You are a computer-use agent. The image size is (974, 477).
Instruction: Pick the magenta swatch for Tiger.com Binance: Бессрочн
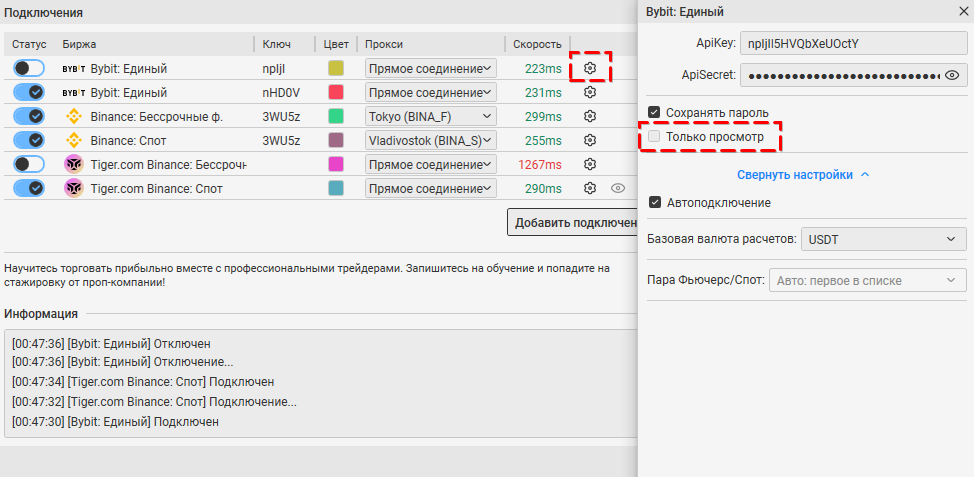pyautogui.click(x=336, y=164)
